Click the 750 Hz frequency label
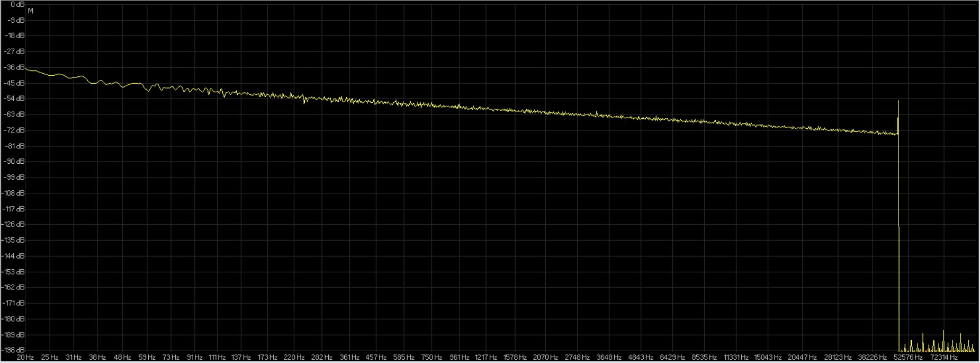Image resolution: width=980 pixels, height=363 pixels. click(x=431, y=358)
